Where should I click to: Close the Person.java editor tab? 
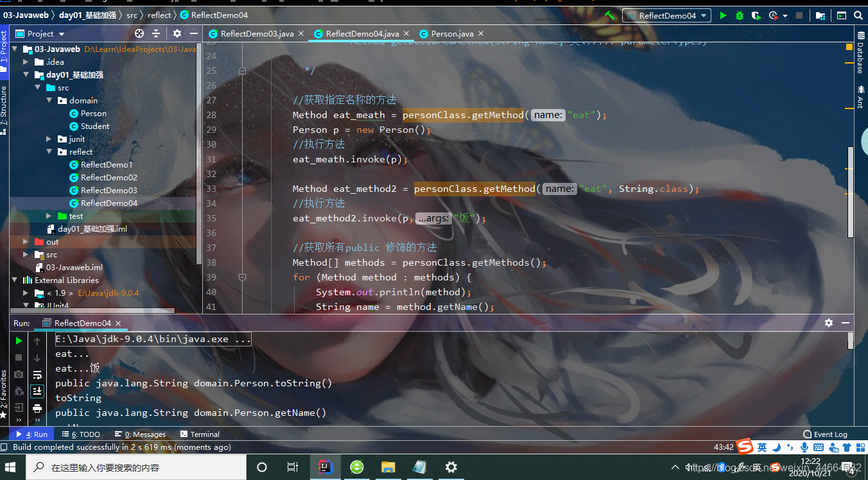click(481, 33)
